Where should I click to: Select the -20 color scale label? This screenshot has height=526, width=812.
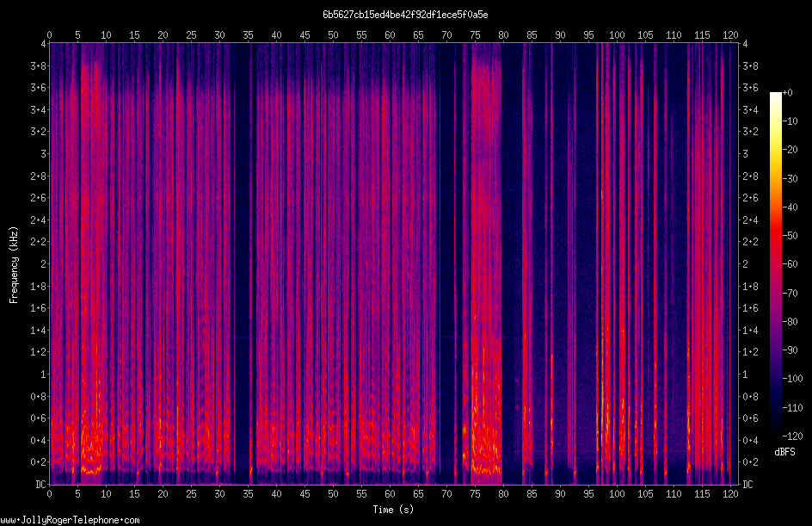[790, 150]
